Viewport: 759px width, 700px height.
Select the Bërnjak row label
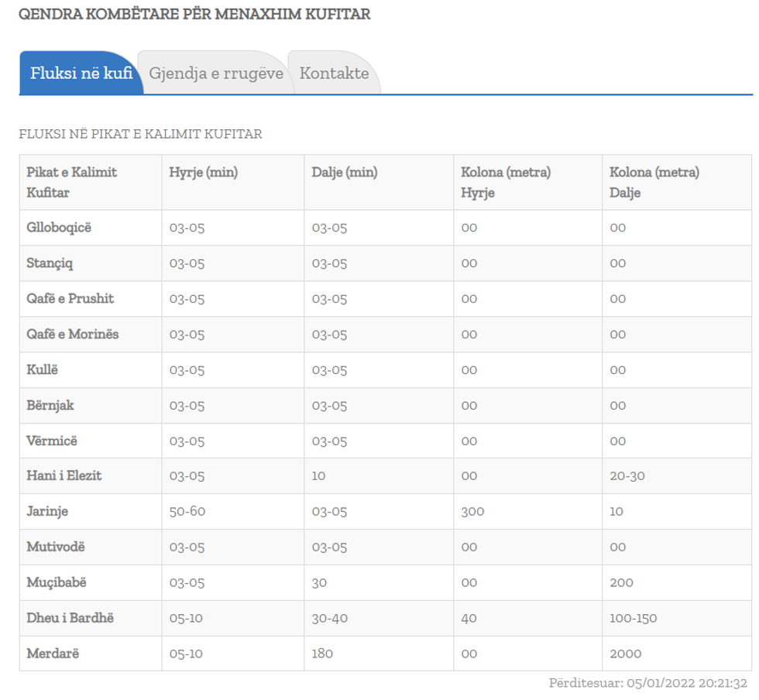[50, 406]
